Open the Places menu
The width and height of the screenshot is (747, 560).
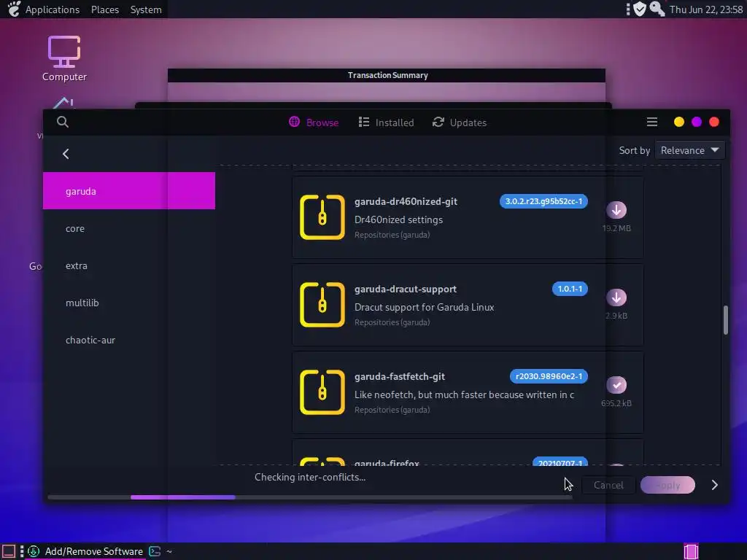pos(105,9)
